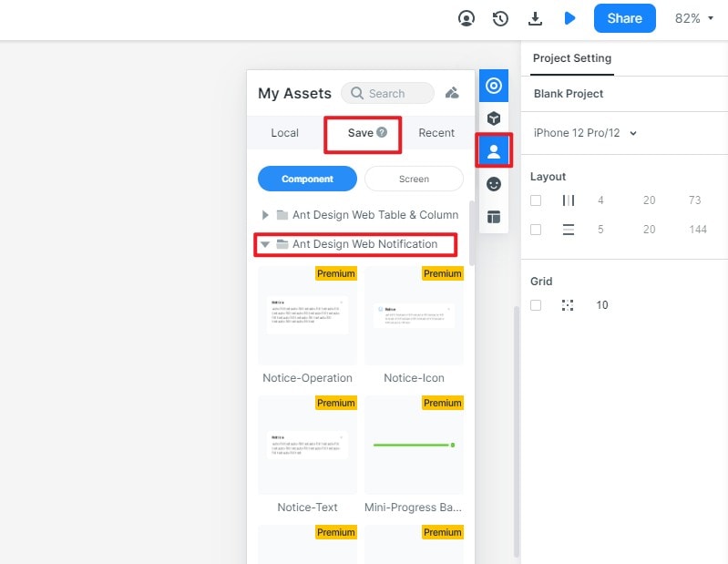Open My Assets person icon in sidebar
The width and height of the screenshot is (728, 564).
point(494,151)
